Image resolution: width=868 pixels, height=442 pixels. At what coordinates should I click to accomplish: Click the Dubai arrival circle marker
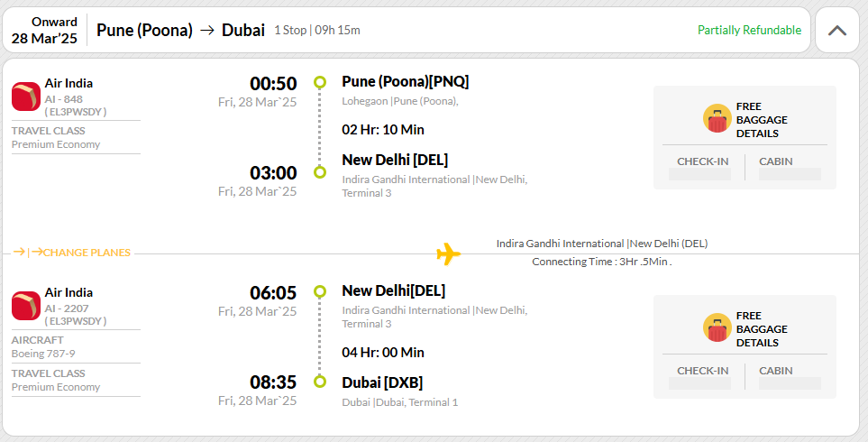(319, 381)
